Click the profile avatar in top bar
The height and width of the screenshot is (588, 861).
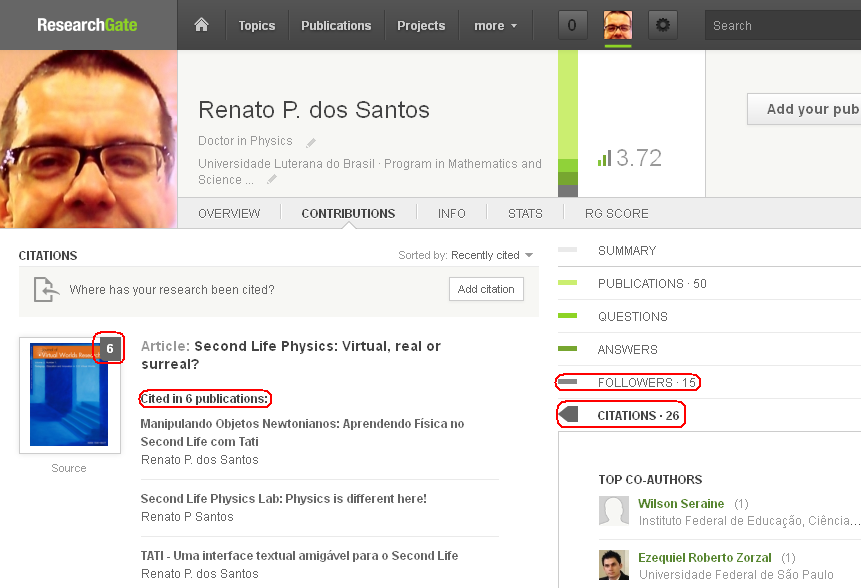point(618,25)
